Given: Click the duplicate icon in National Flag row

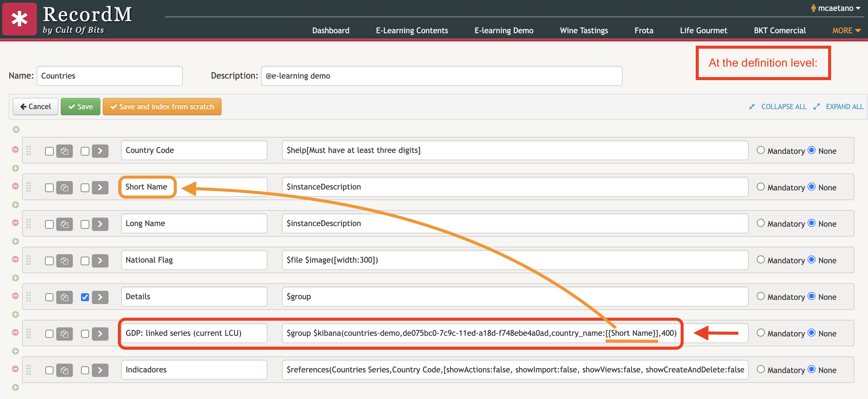Looking at the screenshot, I should pyautogui.click(x=64, y=261).
